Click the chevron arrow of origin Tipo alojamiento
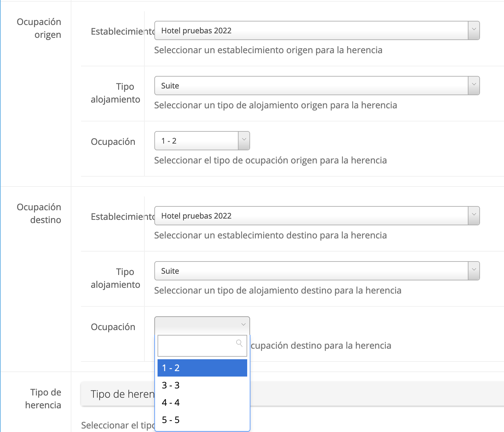The height and width of the screenshot is (432, 504). pos(474,85)
